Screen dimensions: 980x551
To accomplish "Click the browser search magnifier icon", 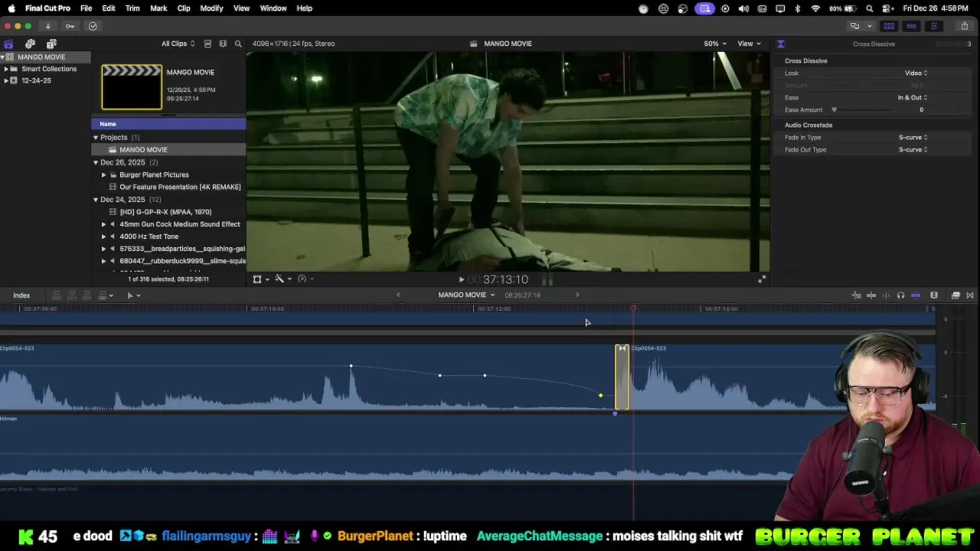I will (x=238, y=44).
